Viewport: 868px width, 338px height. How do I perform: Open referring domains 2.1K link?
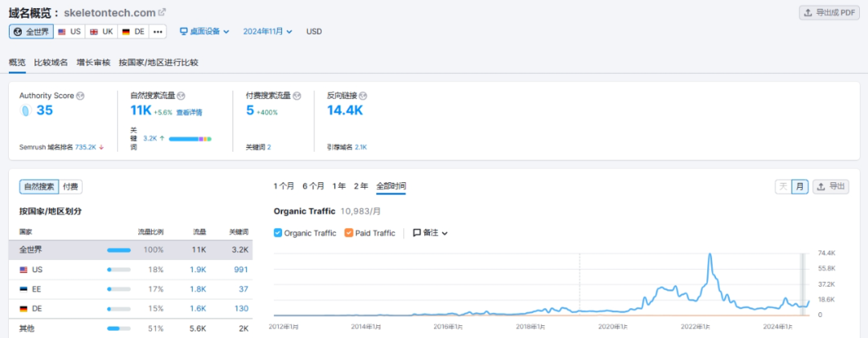360,147
